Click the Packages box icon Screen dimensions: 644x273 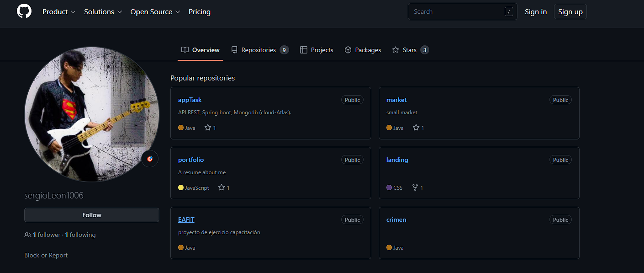(x=348, y=50)
